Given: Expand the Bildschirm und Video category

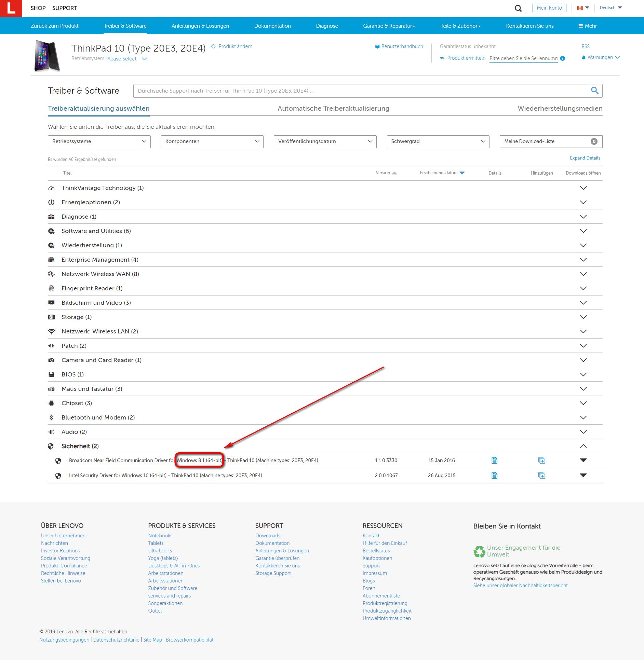Looking at the screenshot, I should tap(583, 303).
